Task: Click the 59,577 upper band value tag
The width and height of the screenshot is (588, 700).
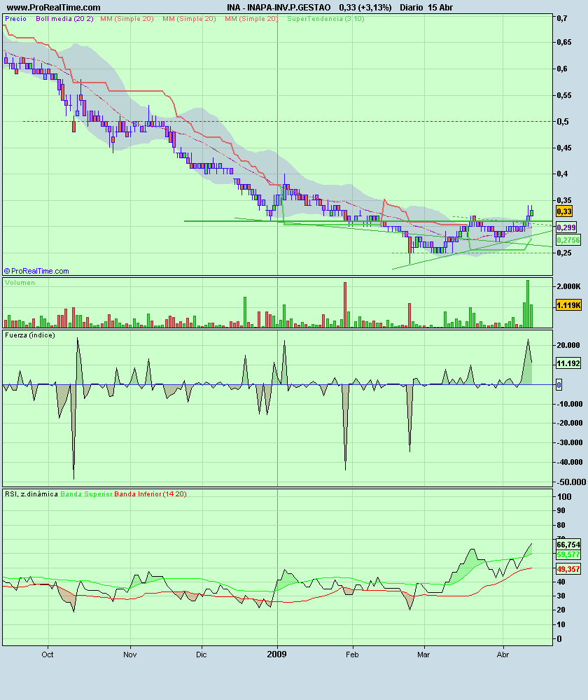Action: [568, 554]
